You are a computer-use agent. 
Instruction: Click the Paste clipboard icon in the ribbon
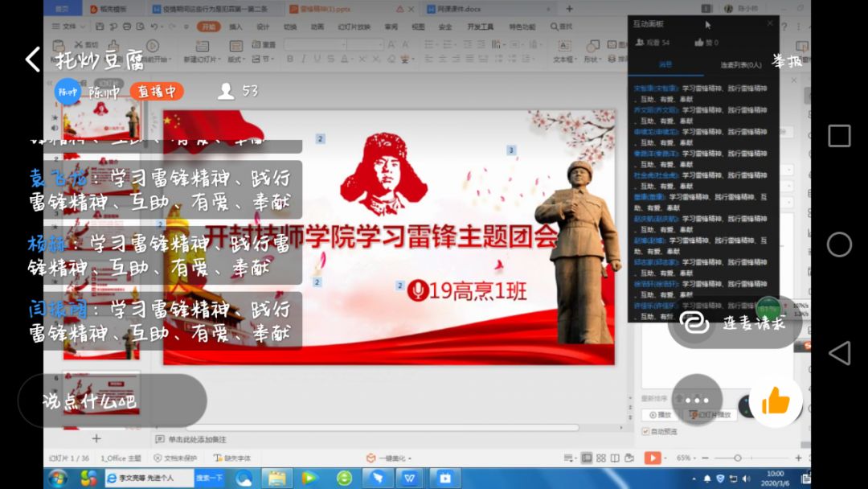click(58, 47)
